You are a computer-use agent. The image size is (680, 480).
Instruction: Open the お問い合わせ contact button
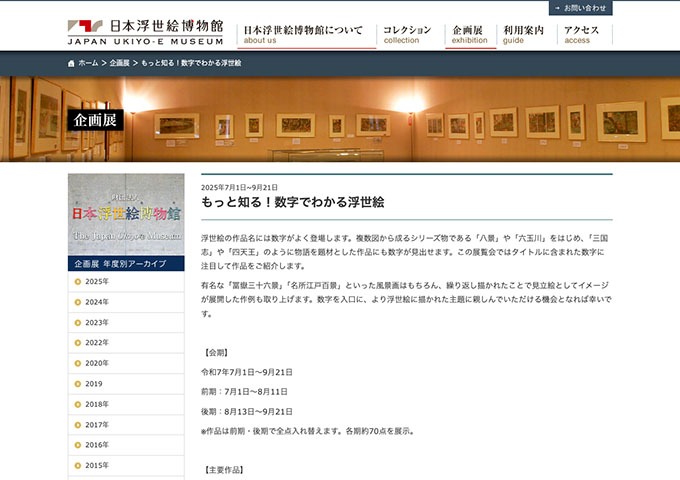click(580, 8)
